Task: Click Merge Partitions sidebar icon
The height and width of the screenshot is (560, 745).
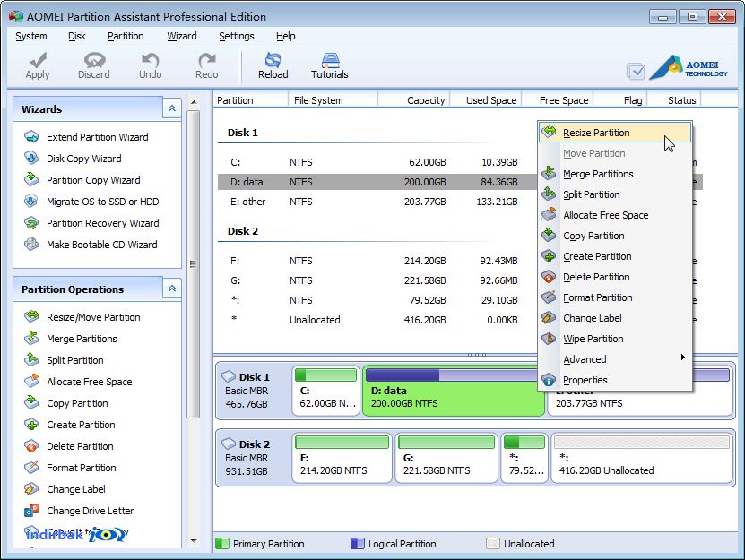Action: (x=31, y=338)
